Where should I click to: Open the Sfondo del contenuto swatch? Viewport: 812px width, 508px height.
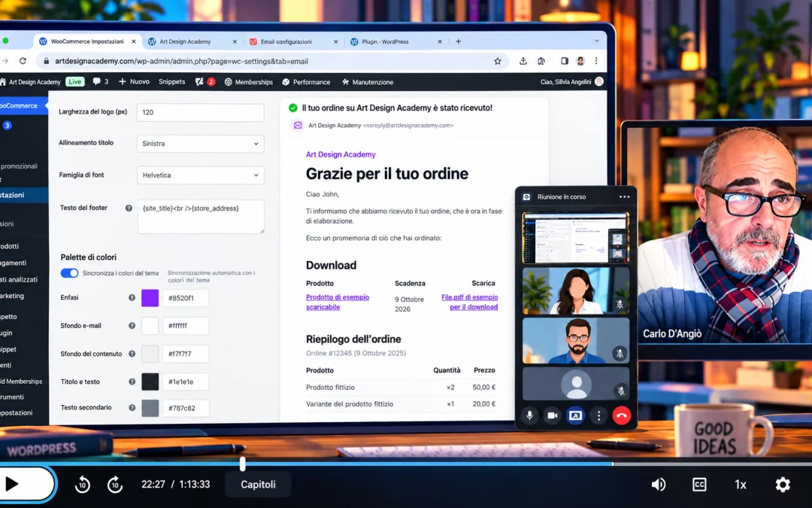click(150, 354)
